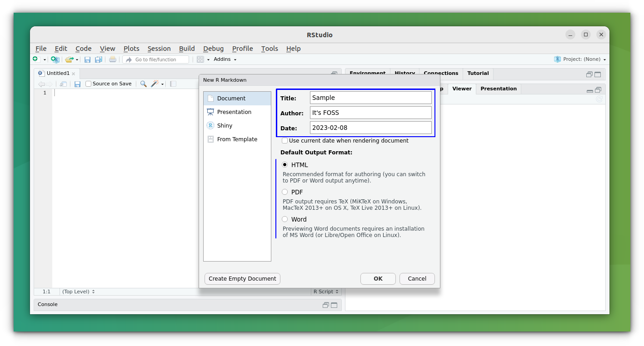Viewport: 644px width, 346px height.
Task: Open the Addins dropdown
Action: [225, 59]
